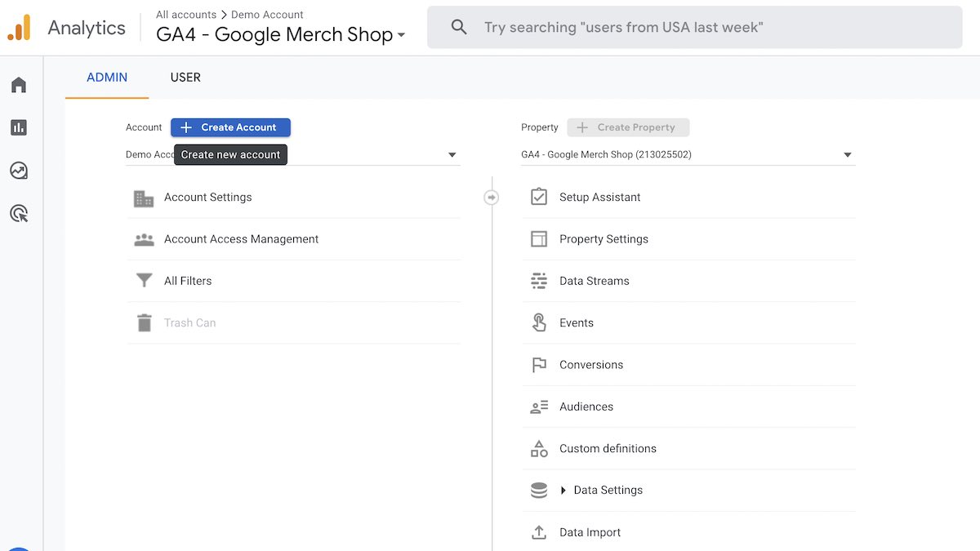Screen dimensions: 980x551
Task: Click the Data Import upload icon
Action: (x=539, y=532)
